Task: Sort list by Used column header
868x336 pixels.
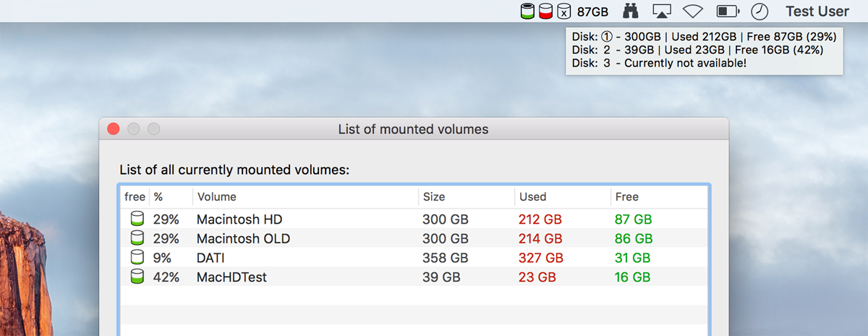Action: (532, 197)
